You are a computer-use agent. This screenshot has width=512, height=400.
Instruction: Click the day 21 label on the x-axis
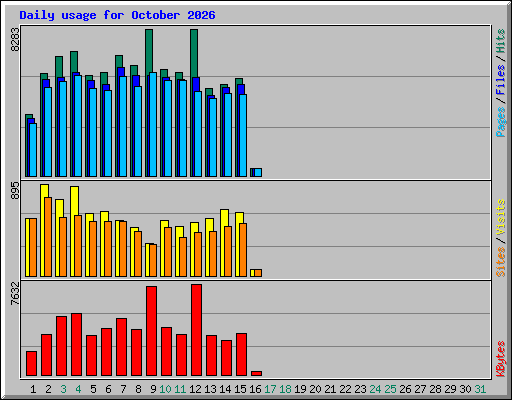pyautogui.click(x=330, y=389)
